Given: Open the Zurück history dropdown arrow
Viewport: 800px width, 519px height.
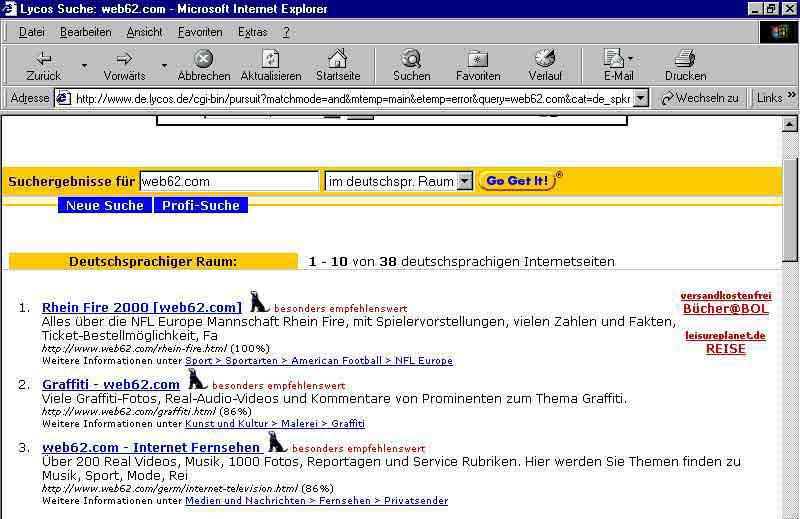Looking at the screenshot, I should pyautogui.click(x=84, y=65).
